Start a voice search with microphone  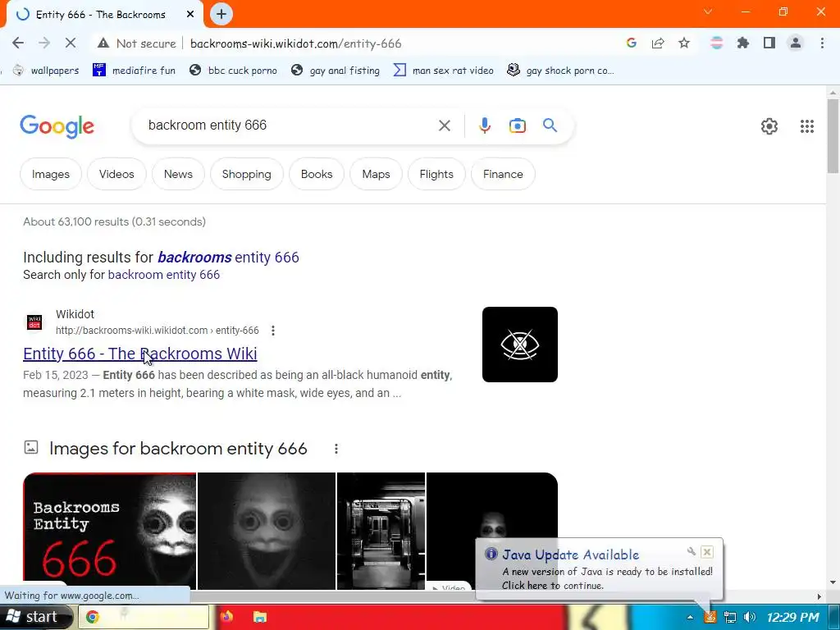coord(484,126)
